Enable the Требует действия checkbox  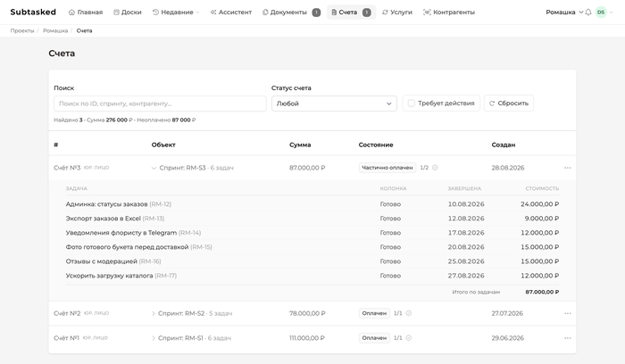click(x=412, y=103)
